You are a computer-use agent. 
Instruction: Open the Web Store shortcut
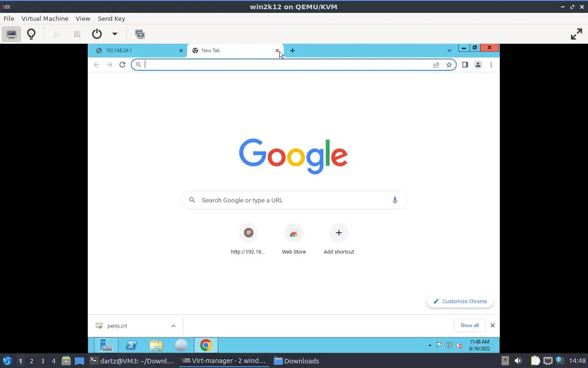click(x=294, y=239)
